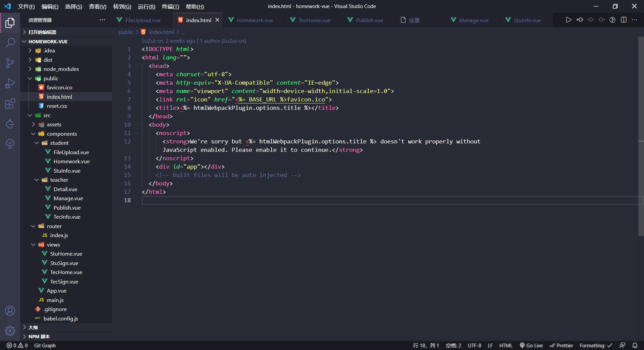Viewport: 644px width, 350px height.
Task: Open the 终端(T) menu
Action: coord(170,6)
